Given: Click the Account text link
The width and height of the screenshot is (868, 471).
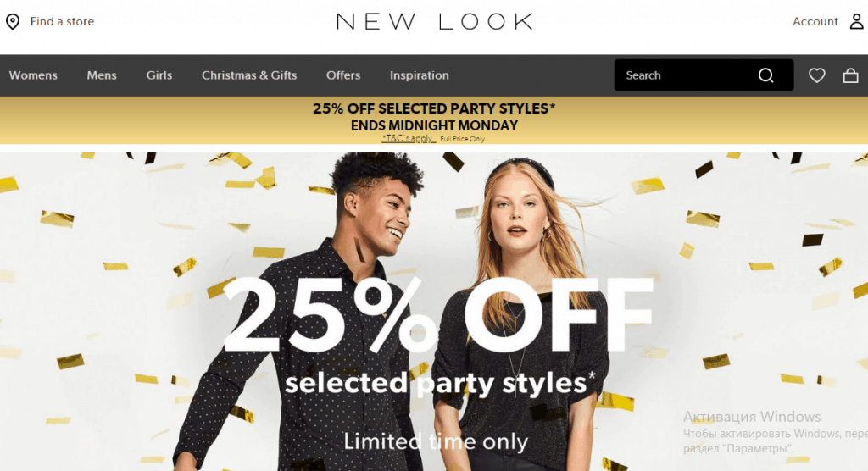Looking at the screenshot, I should point(815,21).
